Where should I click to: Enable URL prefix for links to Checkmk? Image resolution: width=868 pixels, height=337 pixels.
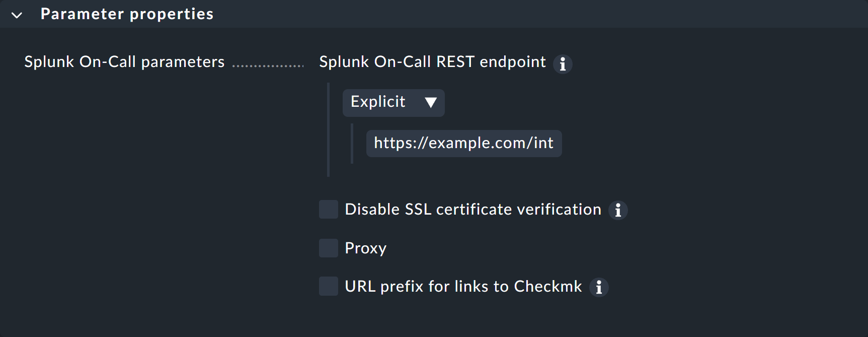(328, 286)
